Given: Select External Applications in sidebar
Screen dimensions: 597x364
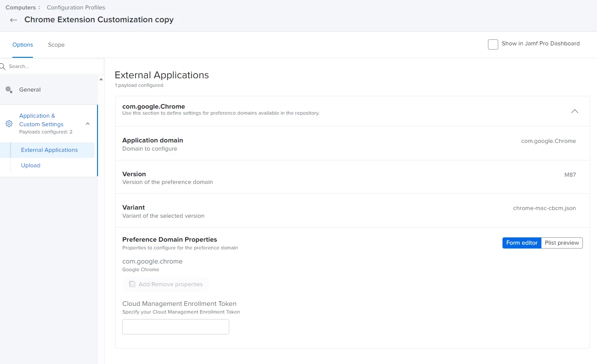Looking at the screenshot, I should [x=49, y=150].
